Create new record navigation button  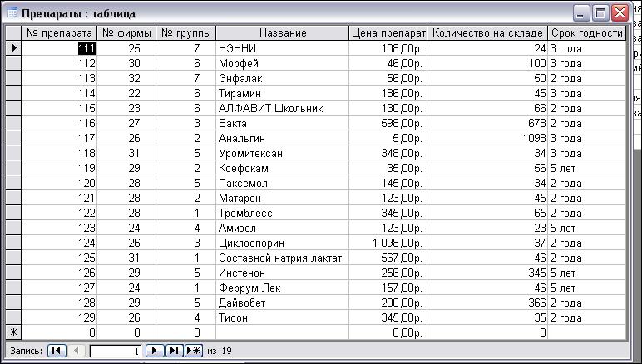coord(194,351)
